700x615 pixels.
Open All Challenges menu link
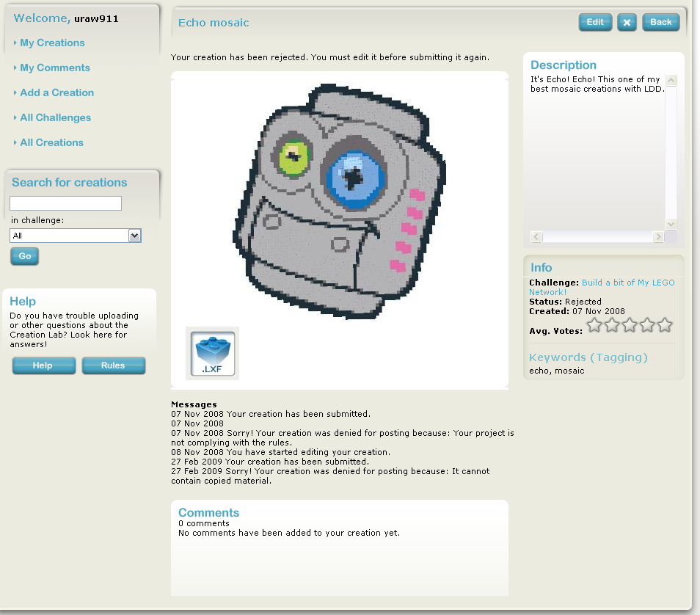[55, 118]
